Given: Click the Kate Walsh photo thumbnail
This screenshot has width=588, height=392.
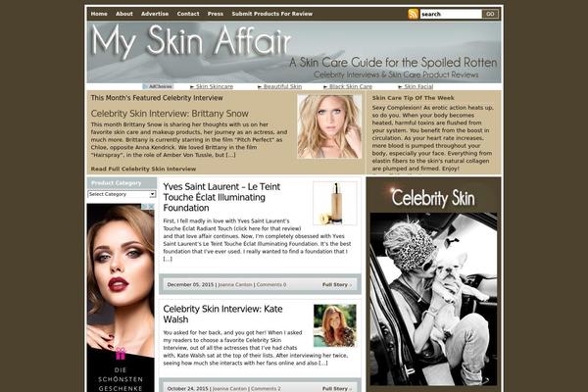Looking at the screenshot, I should click(335, 325).
